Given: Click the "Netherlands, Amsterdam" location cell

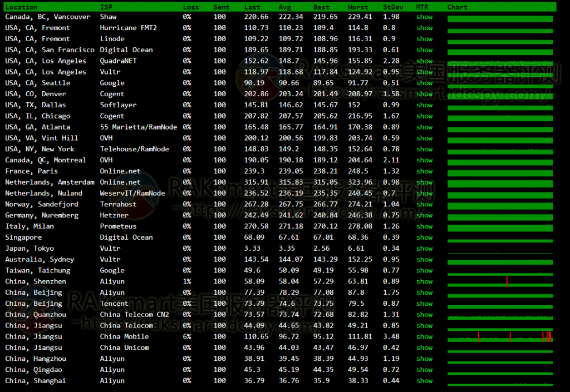Looking at the screenshot, I should [50, 182].
